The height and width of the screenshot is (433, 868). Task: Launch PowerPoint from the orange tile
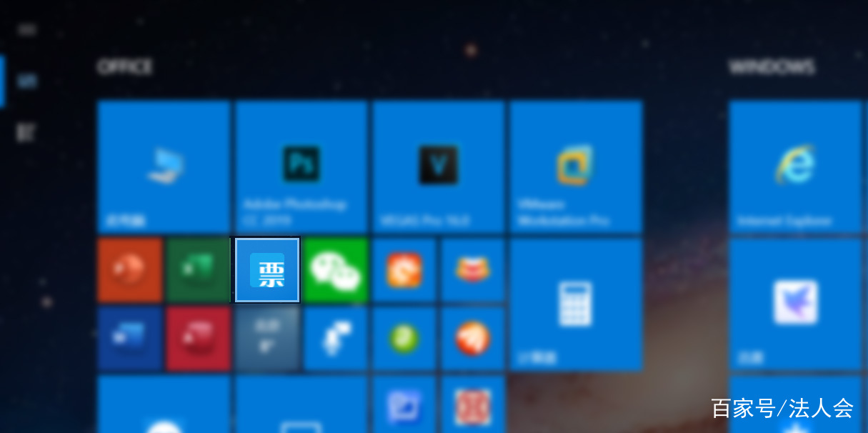pos(130,270)
